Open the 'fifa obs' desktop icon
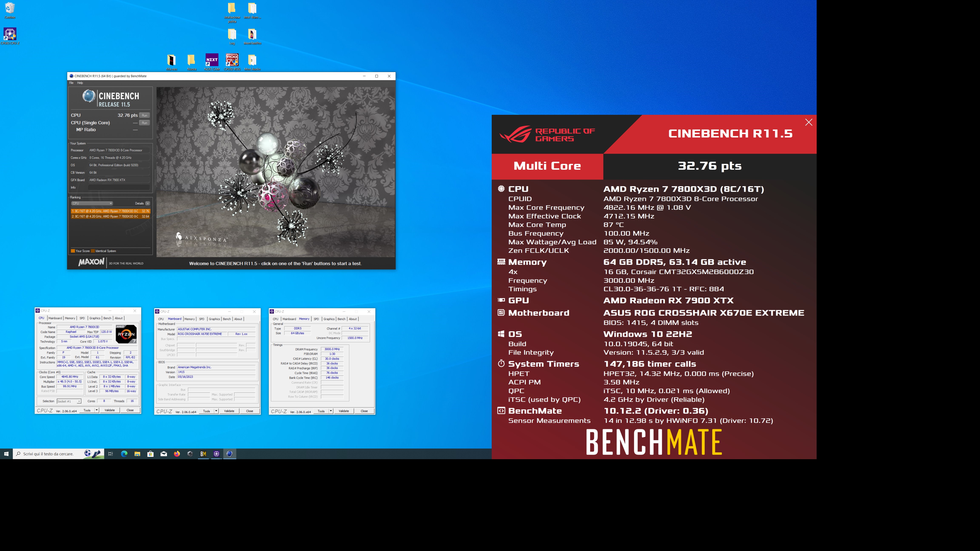The width and height of the screenshot is (980, 551). point(172,62)
